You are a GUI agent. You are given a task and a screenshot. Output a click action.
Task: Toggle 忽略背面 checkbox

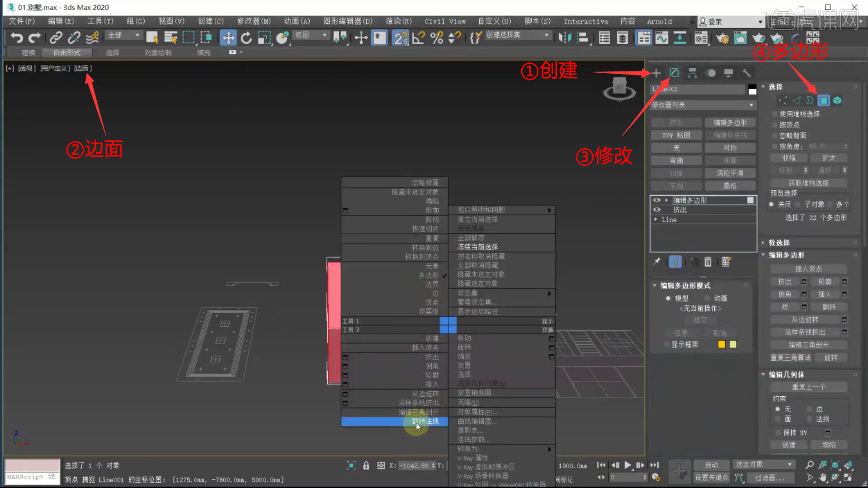pos(775,136)
